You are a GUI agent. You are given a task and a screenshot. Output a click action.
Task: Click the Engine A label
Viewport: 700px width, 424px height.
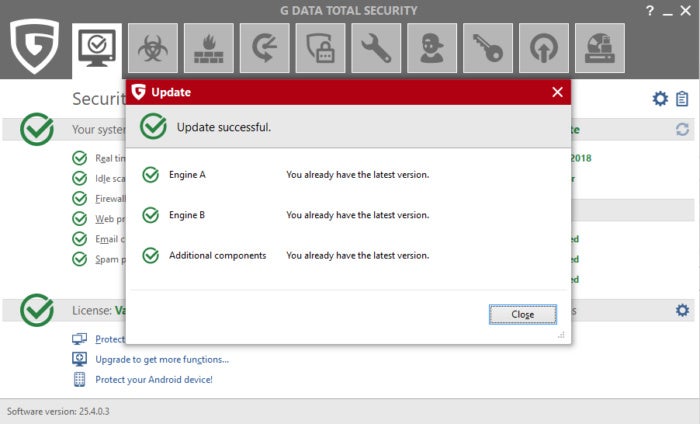click(187, 175)
